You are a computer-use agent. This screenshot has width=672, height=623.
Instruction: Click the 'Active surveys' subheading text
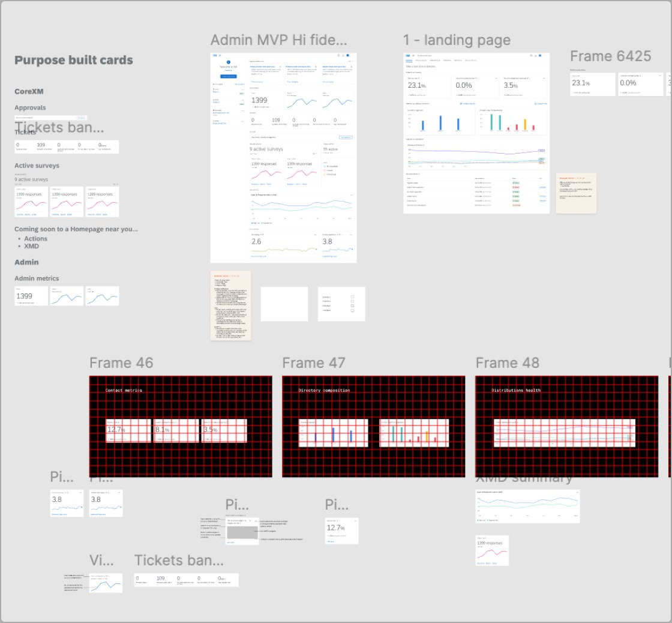click(x=37, y=166)
